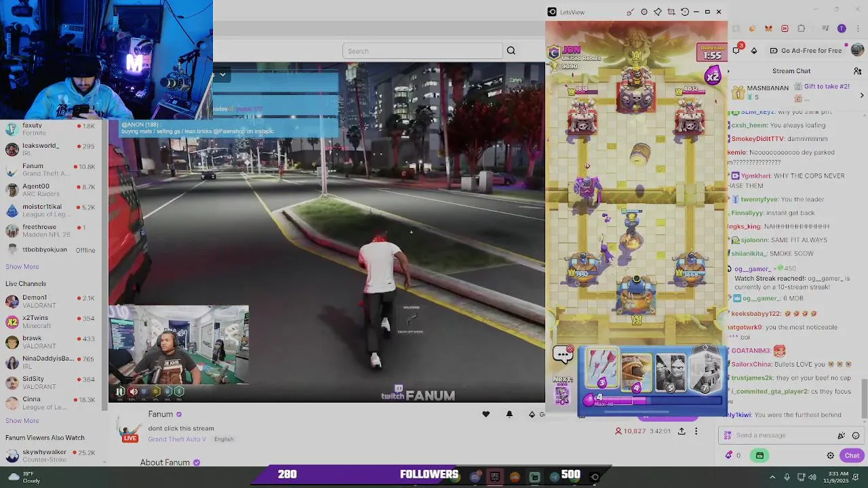Click the elixir bar showing 4
The image size is (868, 488).
[652, 400]
